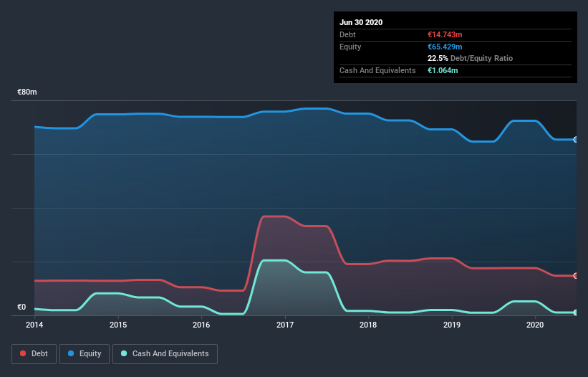Screen dimensions: 588x377
Task: Click the 2019 x-axis label
Action: pos(452,325)
